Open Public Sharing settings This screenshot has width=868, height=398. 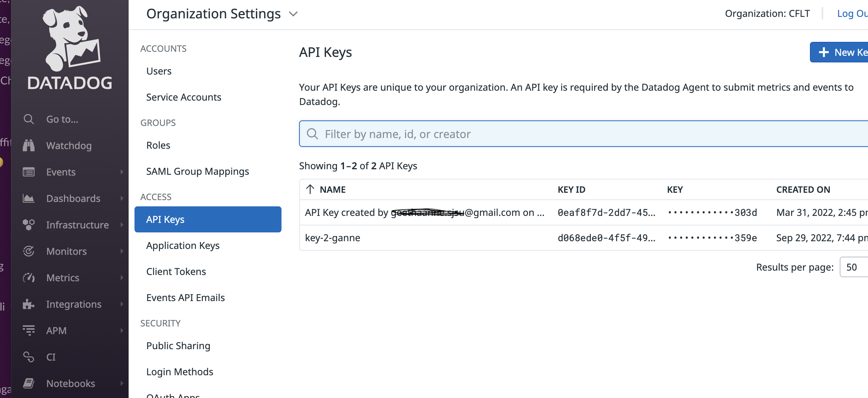pyautogui.click(x=178, y=345)
